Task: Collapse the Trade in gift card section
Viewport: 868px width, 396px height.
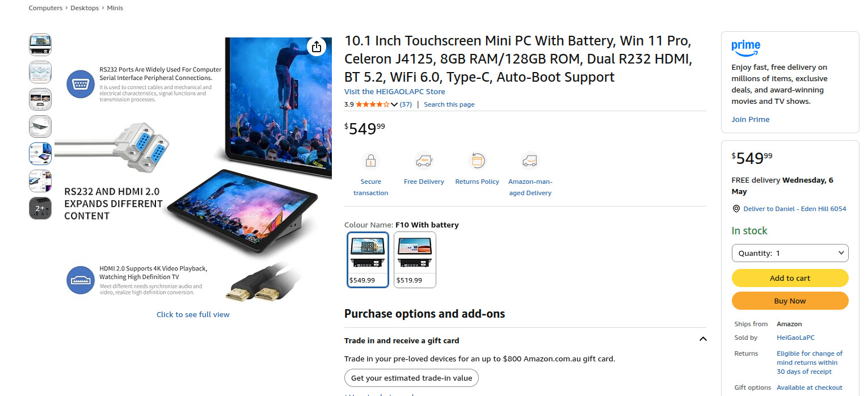Action: [703, 339]
